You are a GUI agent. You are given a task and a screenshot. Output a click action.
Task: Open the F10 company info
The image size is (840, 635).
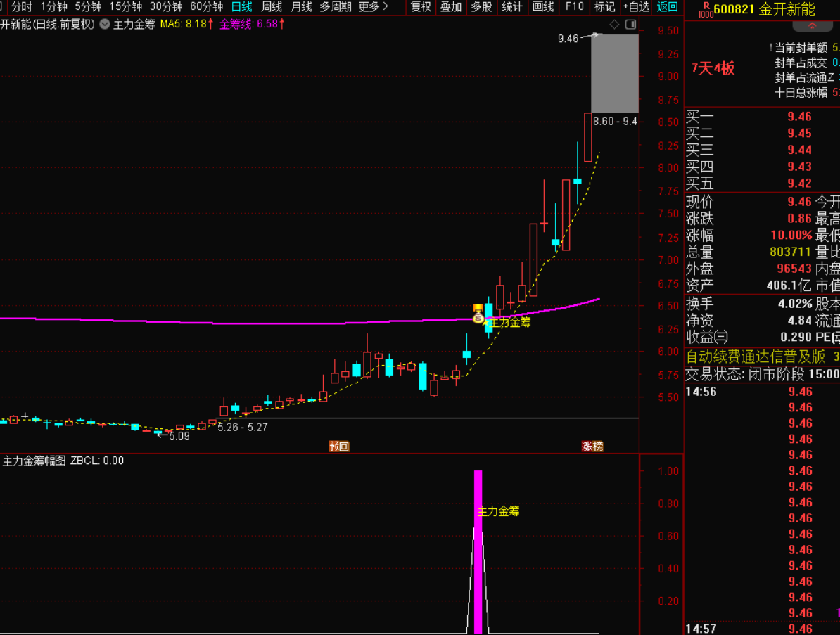pyautogui.click(x=574, y=7)
